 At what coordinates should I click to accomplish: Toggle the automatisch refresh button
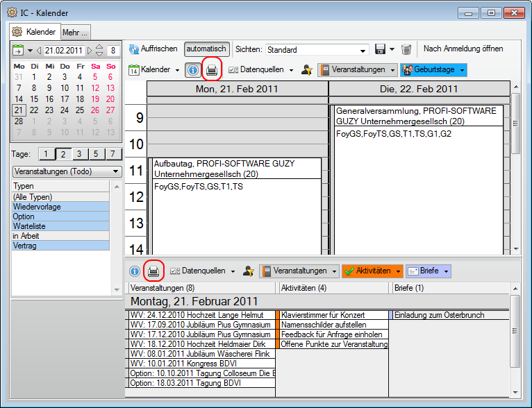tap(206, 49)
